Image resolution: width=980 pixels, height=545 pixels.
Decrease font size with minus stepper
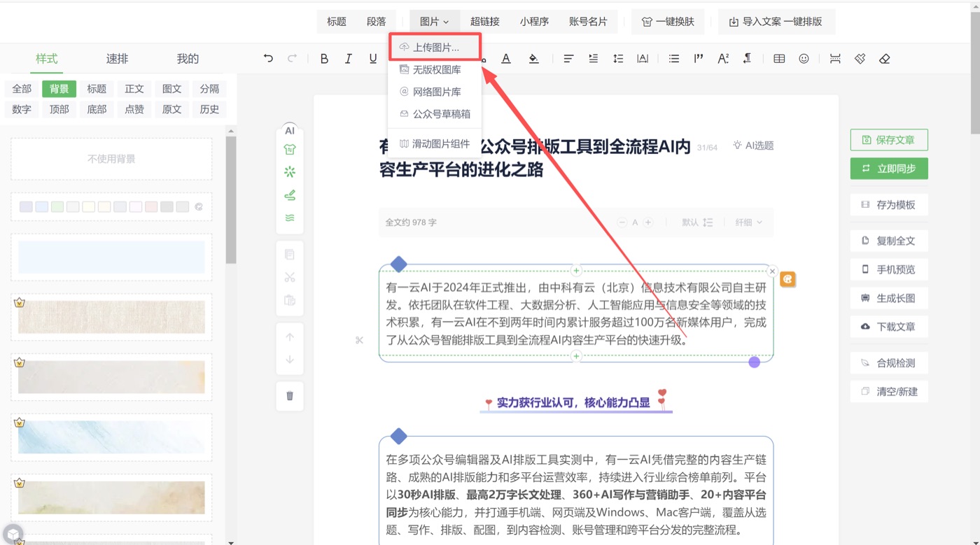pyautogui.click(x=622, y=222)
